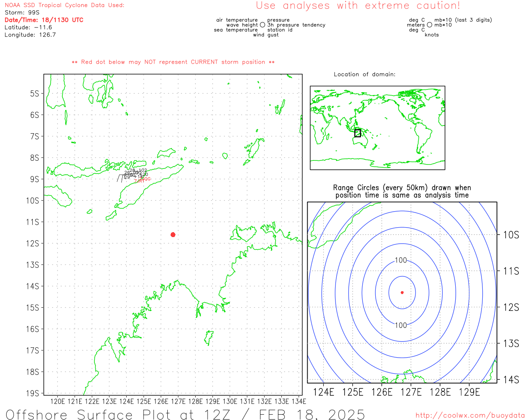
Task: Click the 'Date/Time: 18/1130 UTC' label
Action: pos(44,20)
